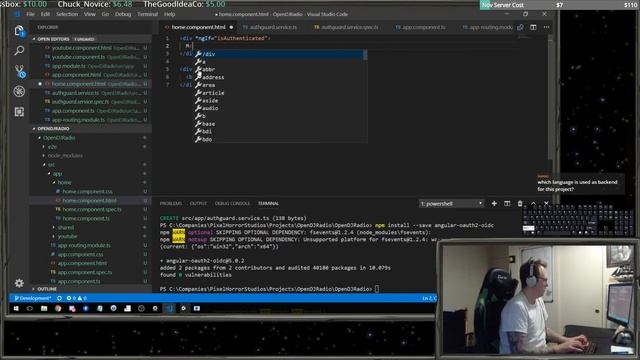Kill terminal with trash icon

tap(520, 203)
